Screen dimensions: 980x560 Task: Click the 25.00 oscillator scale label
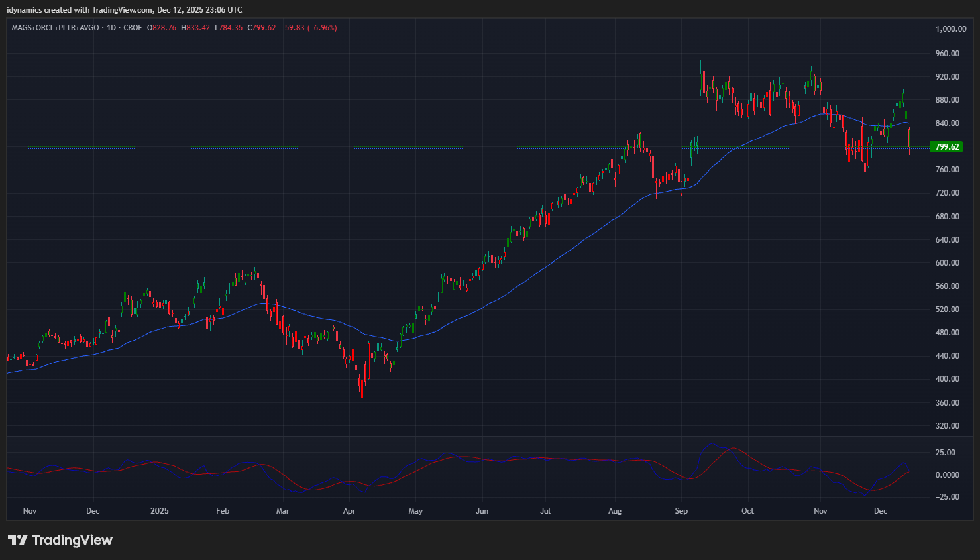pyautogui.click(x=946, y=453)
